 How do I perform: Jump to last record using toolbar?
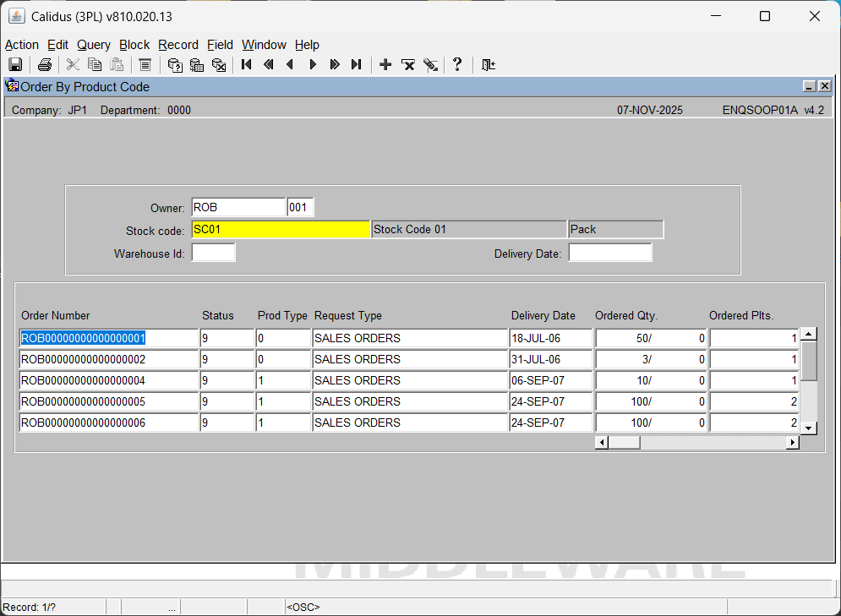click(357, 65)
